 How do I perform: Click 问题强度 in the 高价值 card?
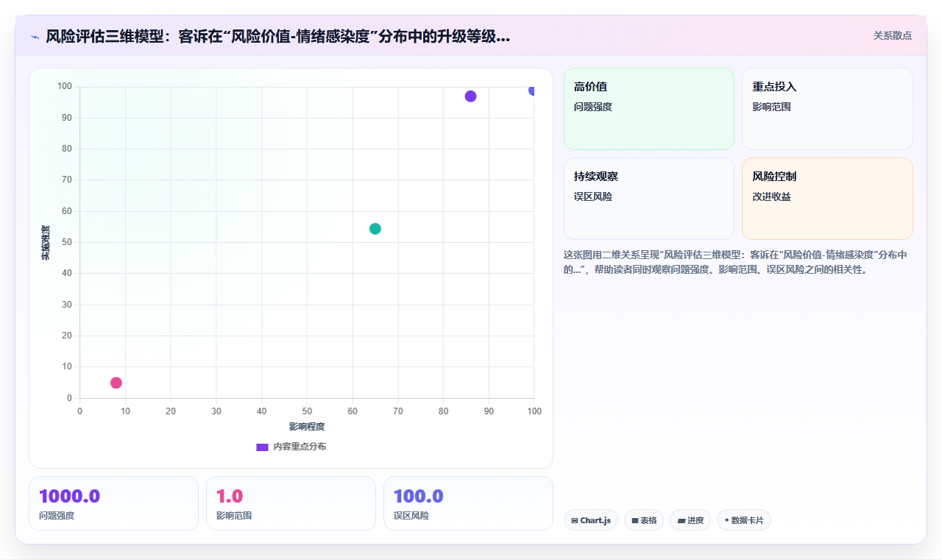pos(593,107)
